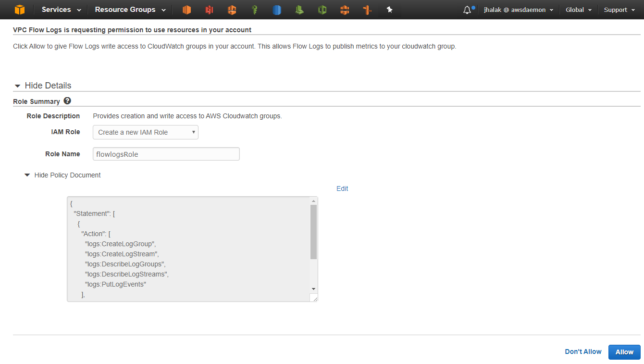This screenshot has height=364, width=644.
Task: Click the Allow button
Action: (x=624, y=352)
